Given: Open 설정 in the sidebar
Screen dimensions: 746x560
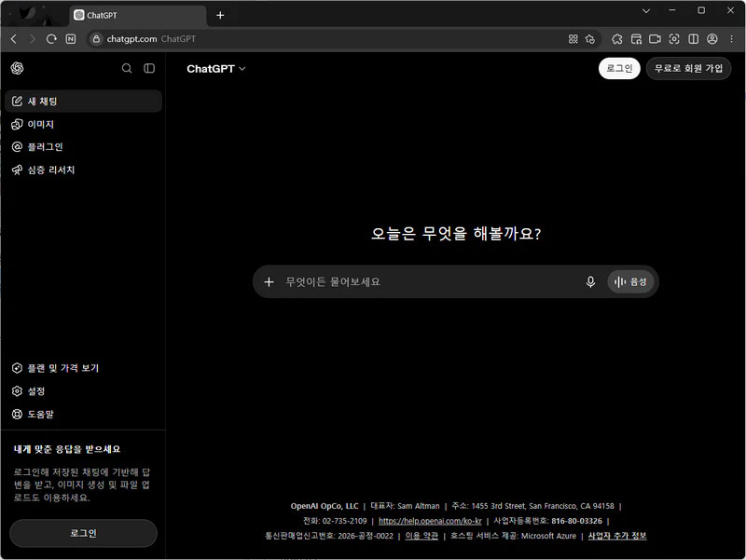Looking at the screenshot, I should (83, 390).
